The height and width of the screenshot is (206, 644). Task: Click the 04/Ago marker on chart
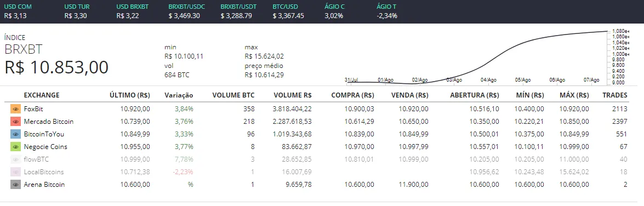[x=488, y=80]
